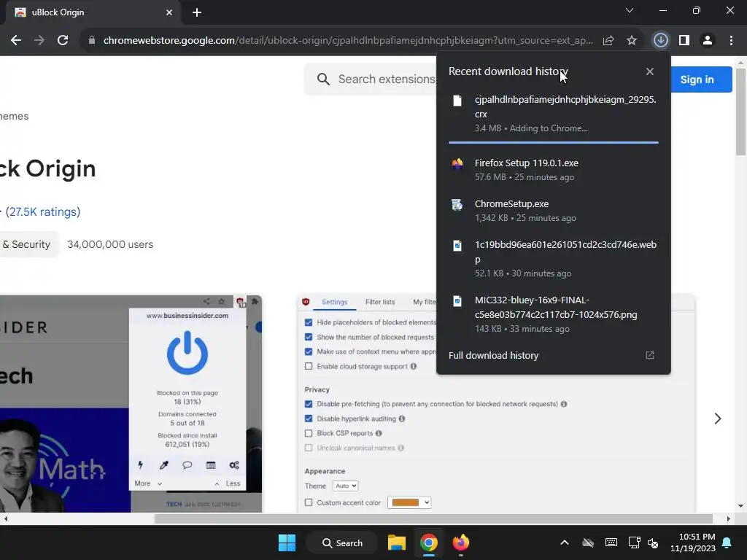Click cjpalhdlnbpafiamejdnhcphjbkeiagm crx file name
The image size is (747, 560).
[x=565, y=106]
